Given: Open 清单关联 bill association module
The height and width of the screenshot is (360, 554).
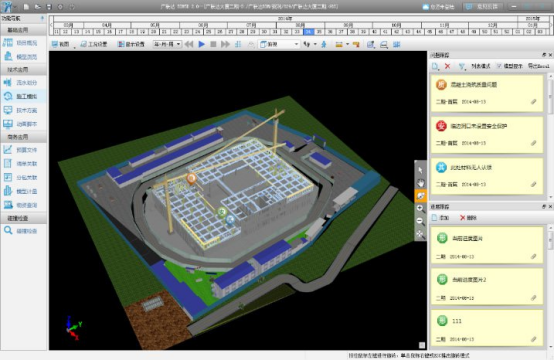Looking at the screenshot, I should coord(23,164).
